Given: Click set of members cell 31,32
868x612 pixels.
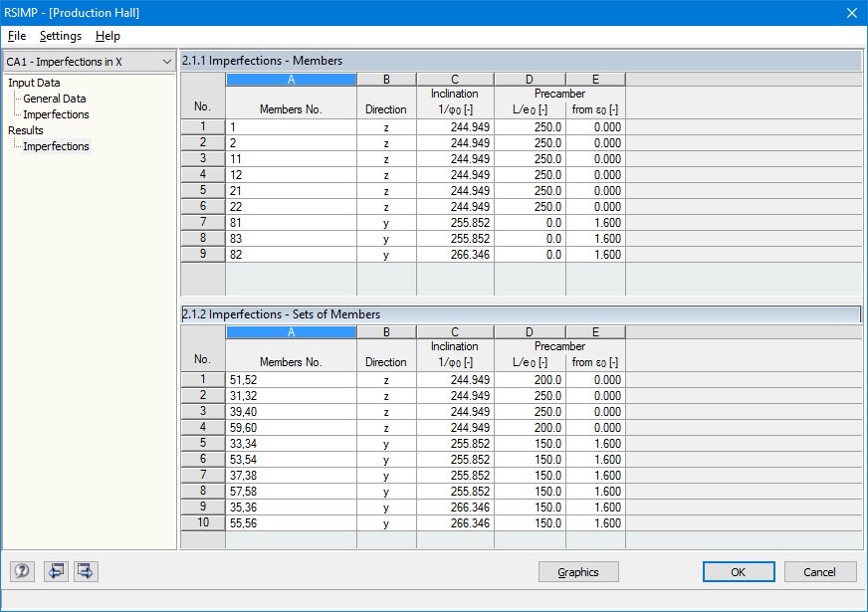Looking at the screenshot, I should click(x=292, y=396).
